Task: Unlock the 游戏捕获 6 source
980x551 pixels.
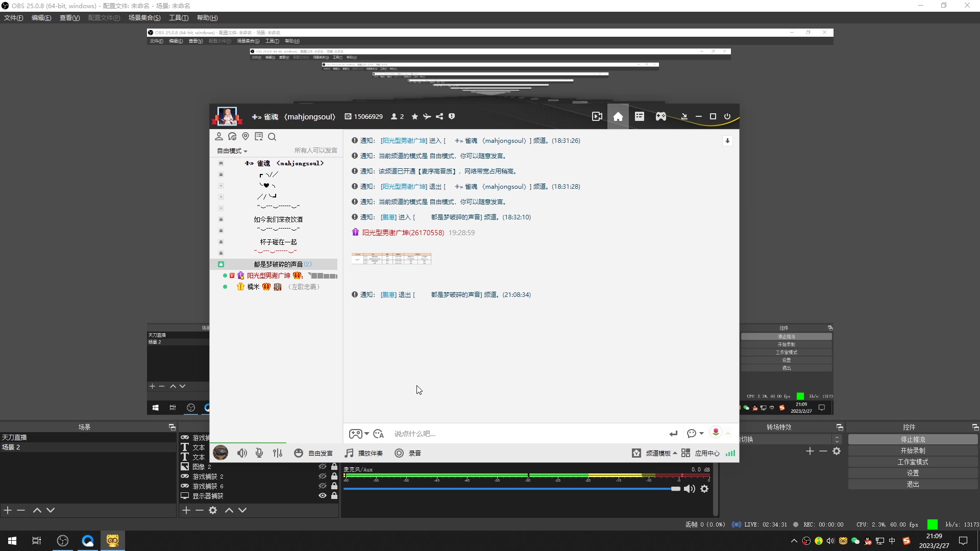Action: point(334,486)
